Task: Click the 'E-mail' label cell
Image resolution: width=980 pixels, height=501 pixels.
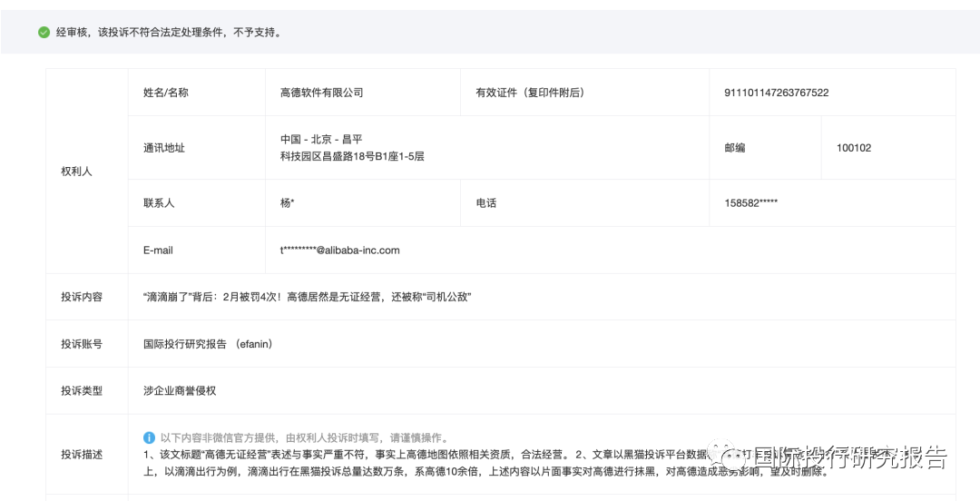Action: point(197,250)
